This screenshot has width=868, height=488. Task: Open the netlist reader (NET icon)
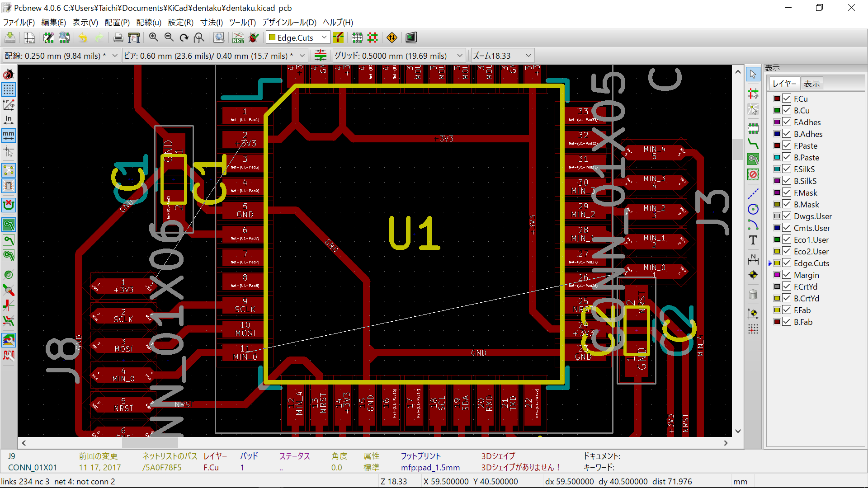click(x=238, y=38)
